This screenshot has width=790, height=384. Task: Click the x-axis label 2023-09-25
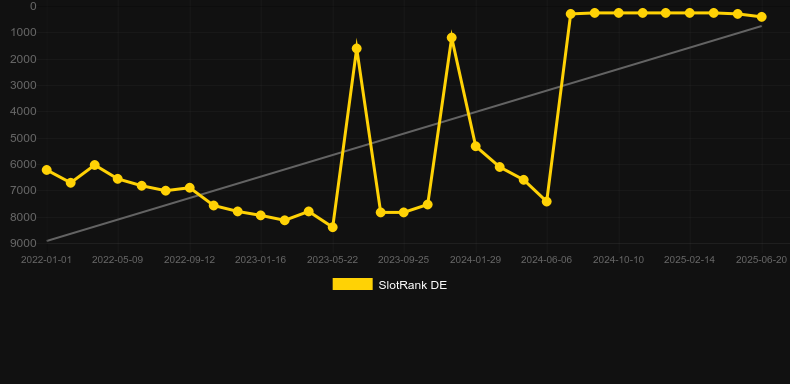click(404, 260)
